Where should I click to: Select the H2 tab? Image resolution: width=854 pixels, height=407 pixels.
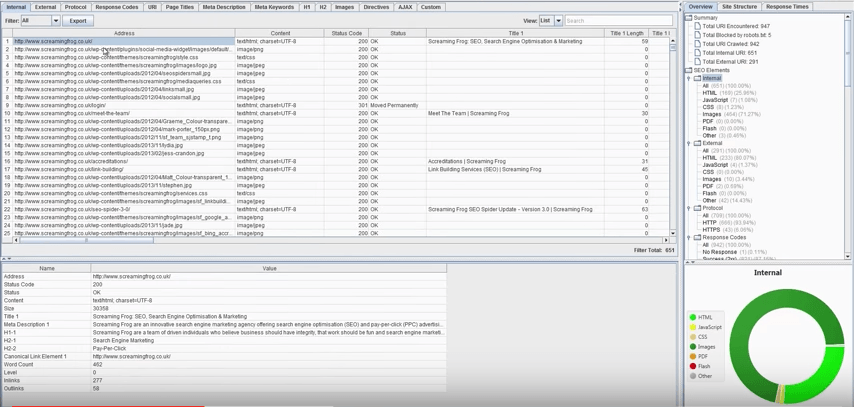(x=322, y=7)
